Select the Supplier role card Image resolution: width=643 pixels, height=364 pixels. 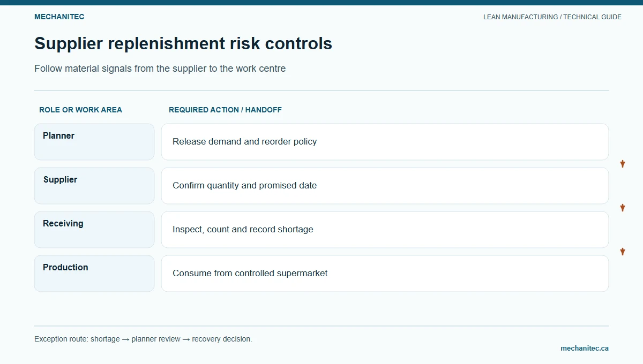point(94,186)
